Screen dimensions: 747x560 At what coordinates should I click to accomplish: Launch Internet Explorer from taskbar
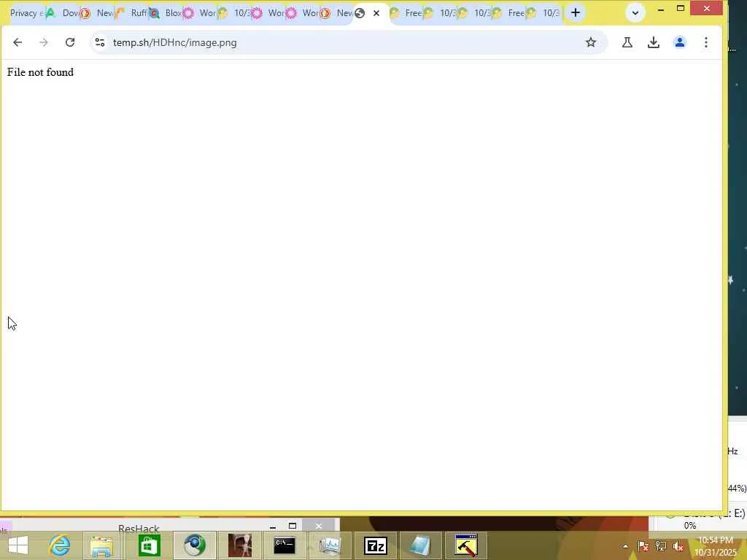click(60, 545)
